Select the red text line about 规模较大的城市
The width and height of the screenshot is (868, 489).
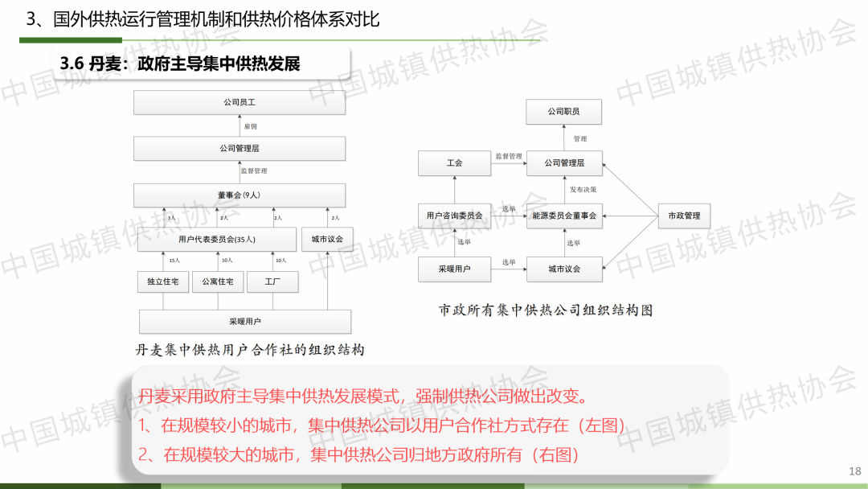pos(358,454)
